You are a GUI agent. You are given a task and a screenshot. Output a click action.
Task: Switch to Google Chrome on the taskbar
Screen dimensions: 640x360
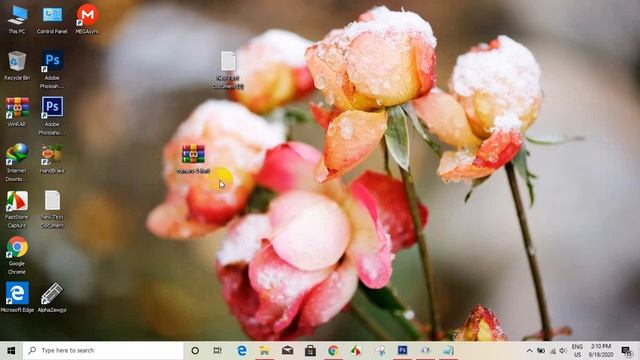[333, 350]
